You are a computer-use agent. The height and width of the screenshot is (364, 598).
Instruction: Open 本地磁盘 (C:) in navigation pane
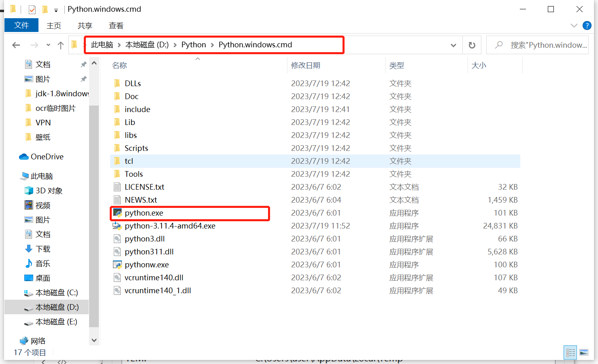57,292
